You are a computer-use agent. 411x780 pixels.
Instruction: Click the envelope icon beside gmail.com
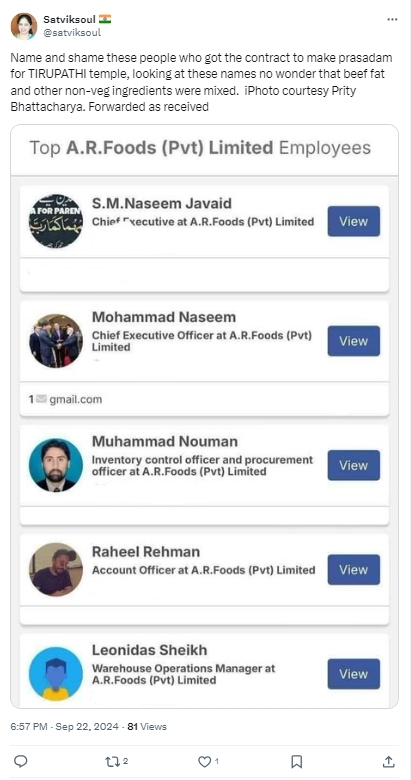(41, 399)
